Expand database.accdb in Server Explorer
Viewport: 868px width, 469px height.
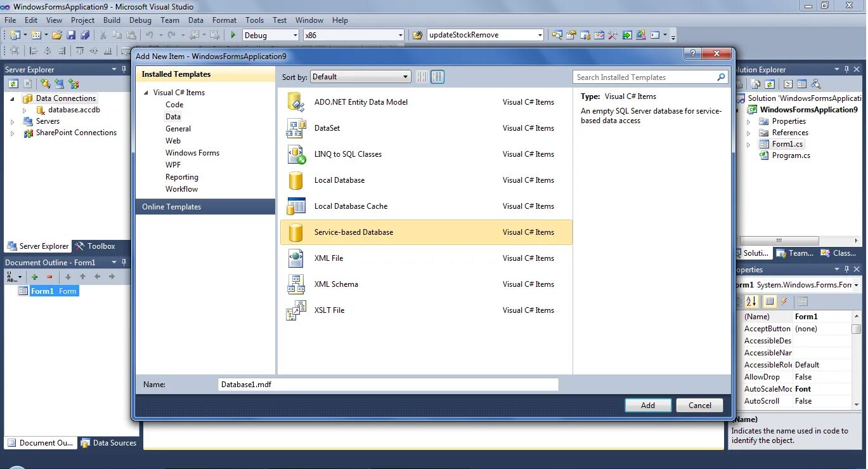pyautogui.click(x=25, y=110)
